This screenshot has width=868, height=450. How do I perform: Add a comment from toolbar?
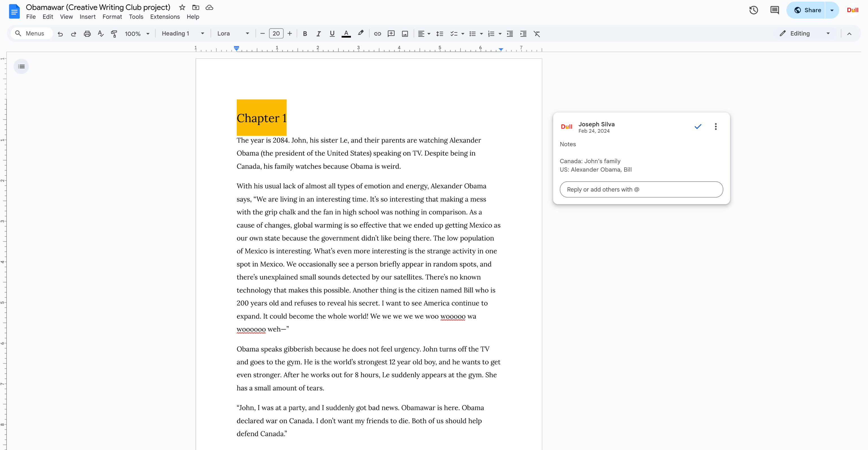(x=391, y=34)
